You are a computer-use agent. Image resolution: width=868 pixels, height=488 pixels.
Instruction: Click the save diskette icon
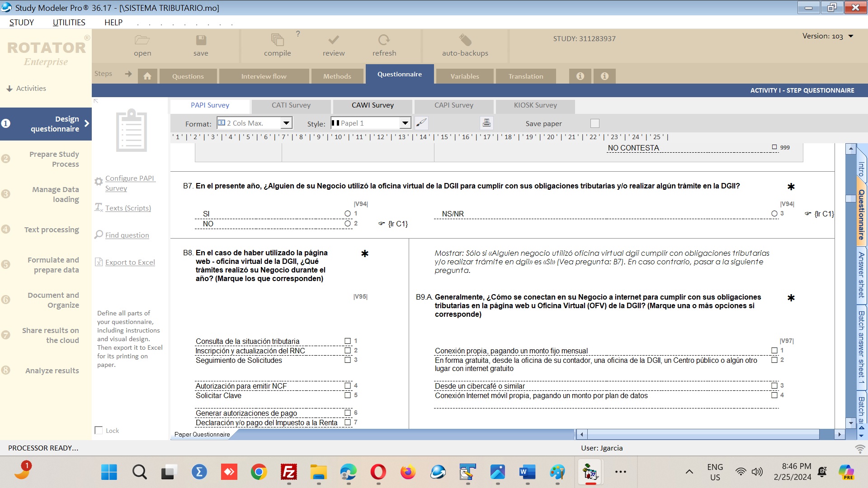[201, 40]
